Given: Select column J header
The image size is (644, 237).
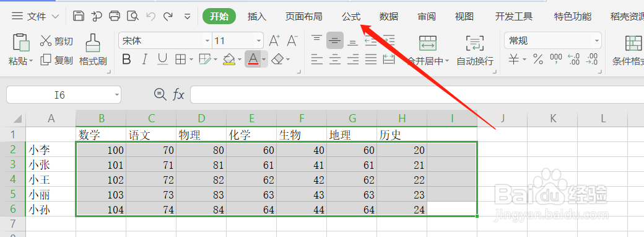Looking at the screenshot, I should [x=503, y=118].
